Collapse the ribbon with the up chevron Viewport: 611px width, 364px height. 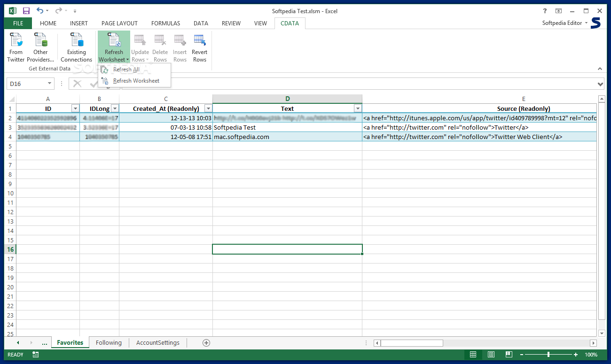pos(600,69)
